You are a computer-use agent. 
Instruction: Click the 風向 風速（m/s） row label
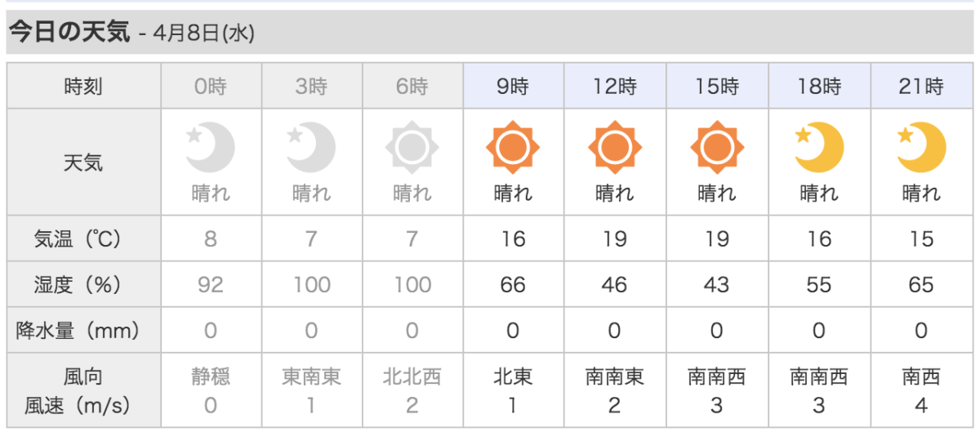(83, 390)
